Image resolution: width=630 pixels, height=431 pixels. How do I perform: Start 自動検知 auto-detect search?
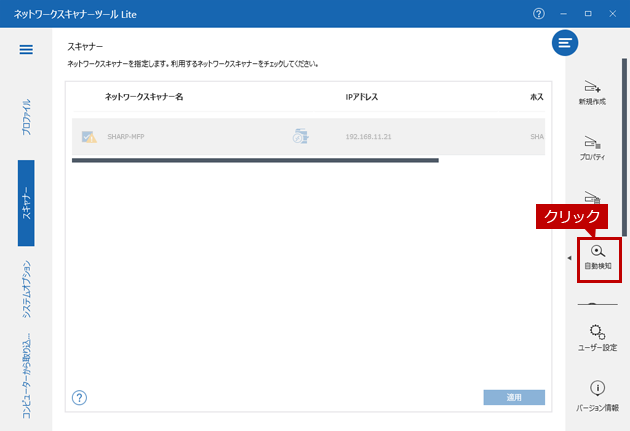pyautogui.click(x=598, y=257)
